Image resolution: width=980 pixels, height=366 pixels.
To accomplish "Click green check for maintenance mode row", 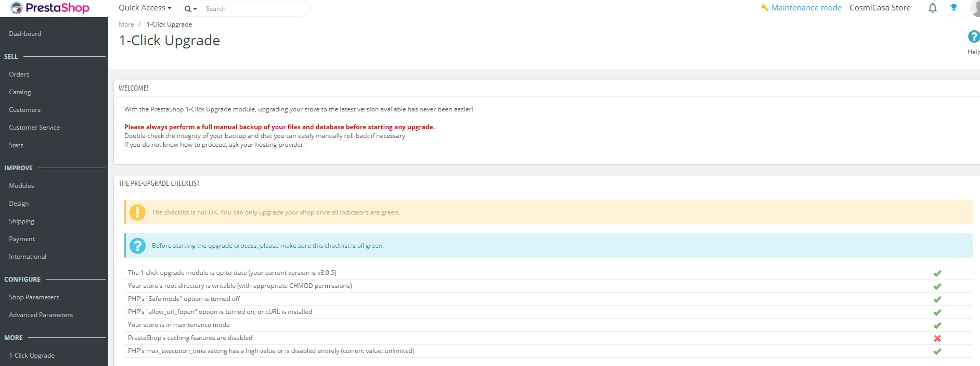I will click(x=937, y=325).
